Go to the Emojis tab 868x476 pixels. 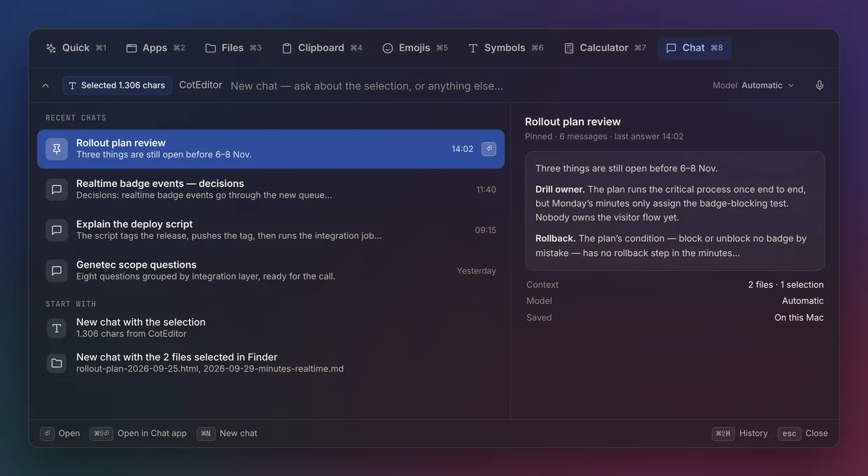414,48
